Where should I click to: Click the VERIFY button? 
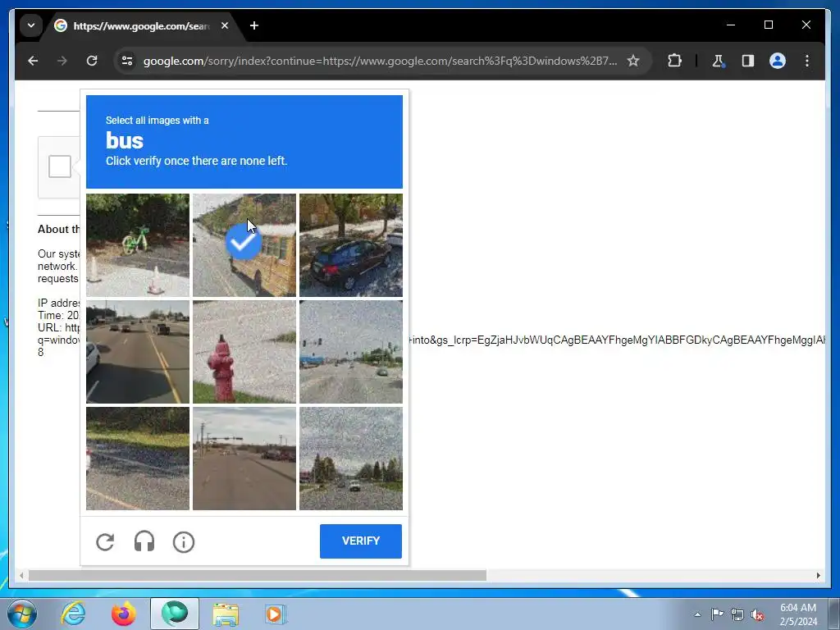click(361, 541)
